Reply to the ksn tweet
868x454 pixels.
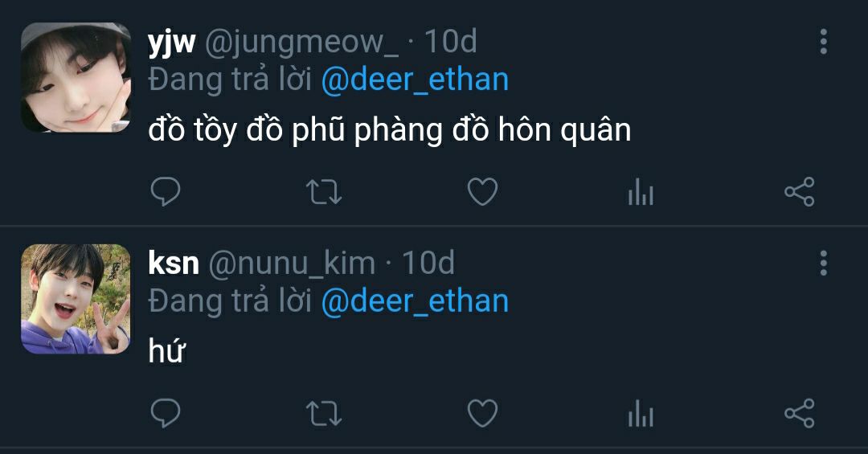[x=166, y=414]
